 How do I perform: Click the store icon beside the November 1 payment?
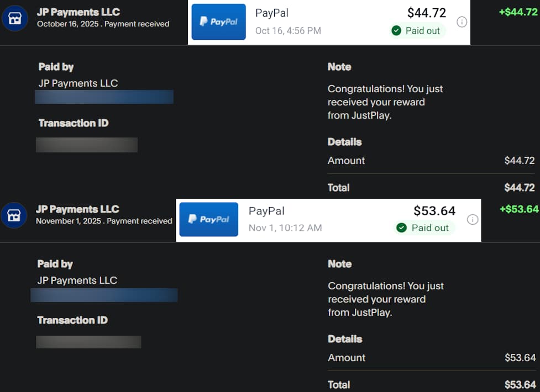tap(14, 215)
